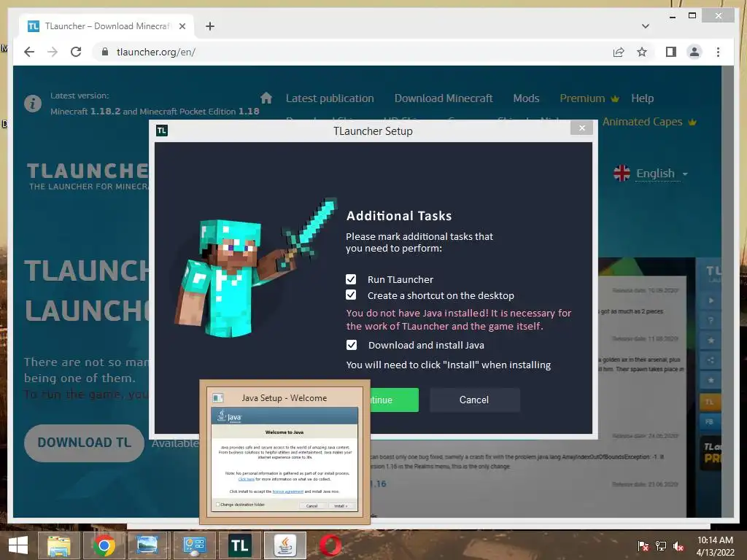Click the DOWNLOAD TL button
747x560 pixels.
click(85, 443)
